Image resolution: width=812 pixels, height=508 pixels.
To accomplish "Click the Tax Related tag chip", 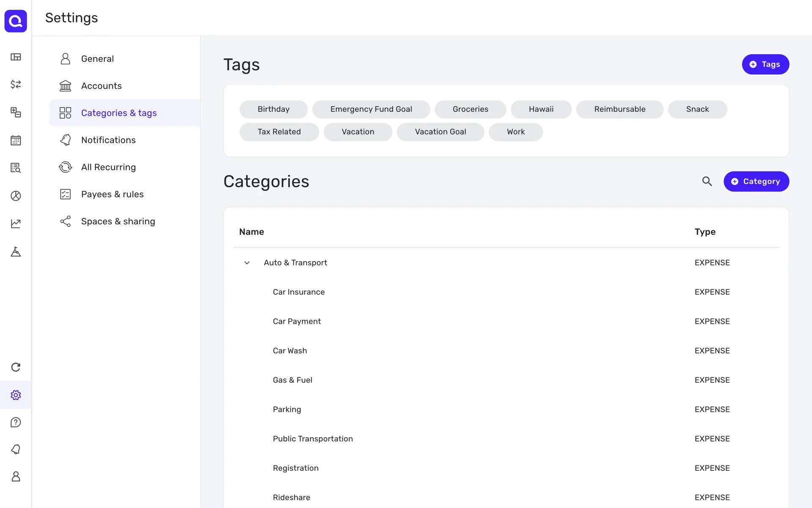I will (279, 132).
